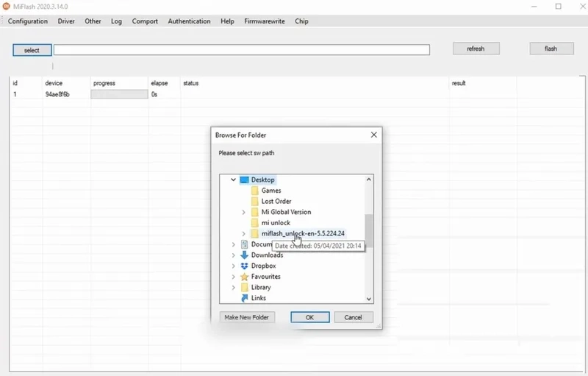The image size is (588, 376).
Task: Click the Games folder icon
Action: tap(255, 191)
